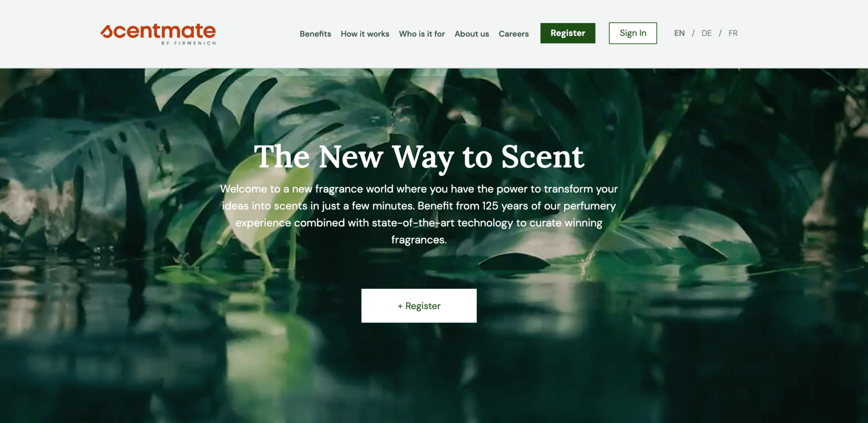Select the EN language option

coord(679,33)
